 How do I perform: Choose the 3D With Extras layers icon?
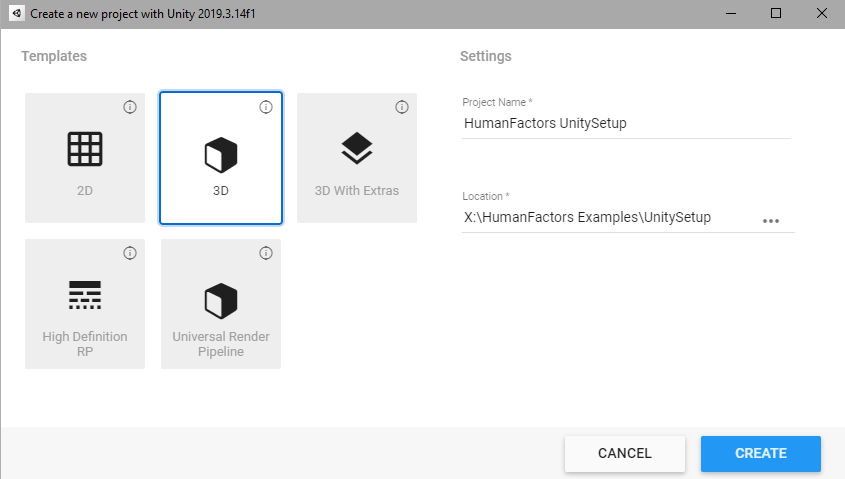357,148
